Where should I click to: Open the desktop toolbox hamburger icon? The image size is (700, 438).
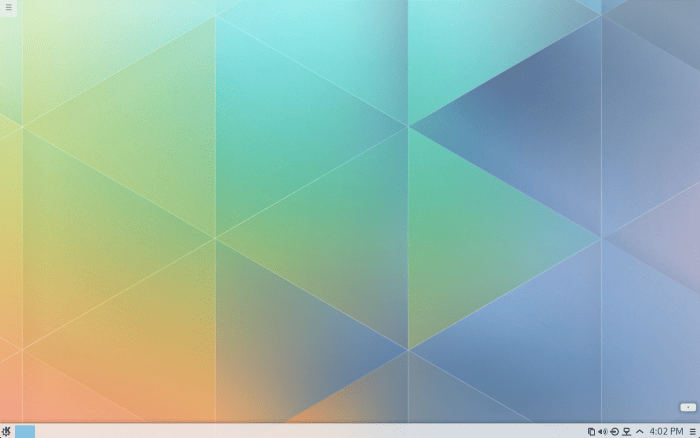tap(8, 8)
